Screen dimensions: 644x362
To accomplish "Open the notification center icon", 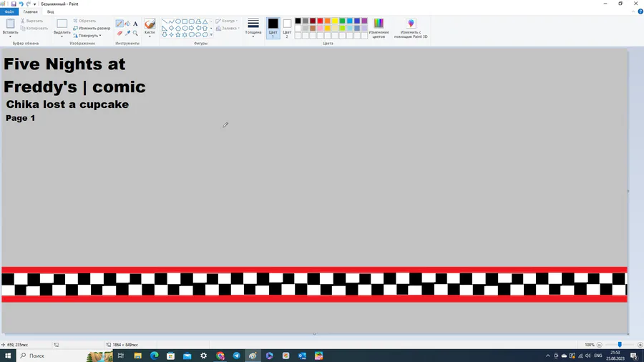I will point(634,356).
